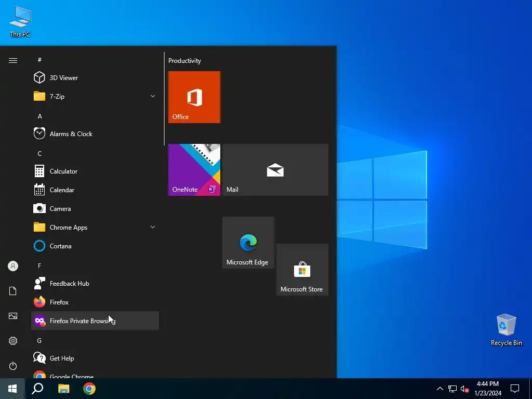Viewport: 532px width, 399px height.
Task: Expand the Chrome Apps folder chevron
Action: pos(153,227)
